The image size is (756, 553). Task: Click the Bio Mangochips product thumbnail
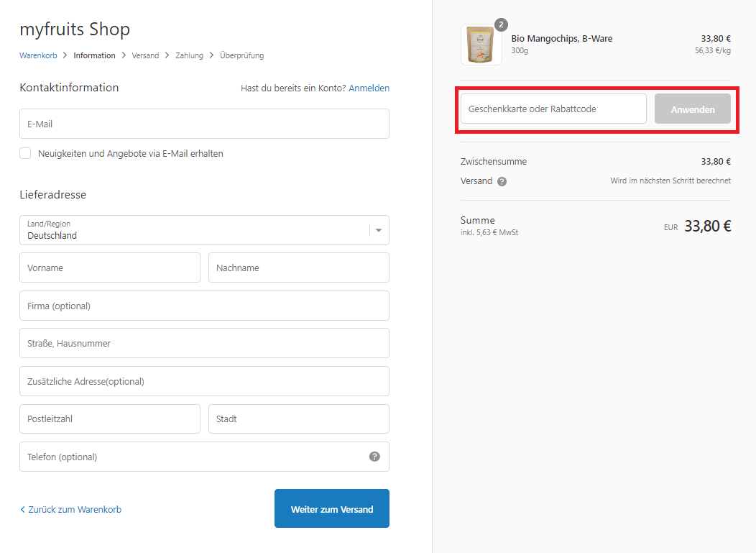pyautogui.click(x=481, y=45)
